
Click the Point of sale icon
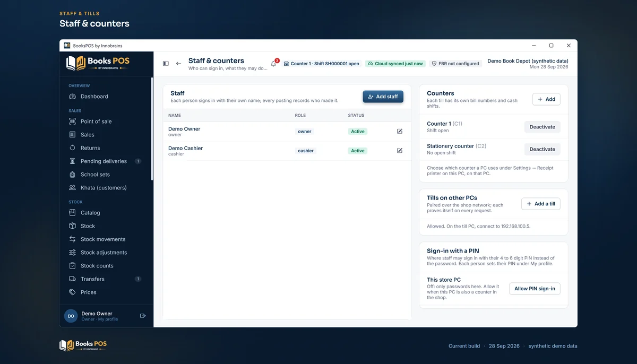pos(72,122)
